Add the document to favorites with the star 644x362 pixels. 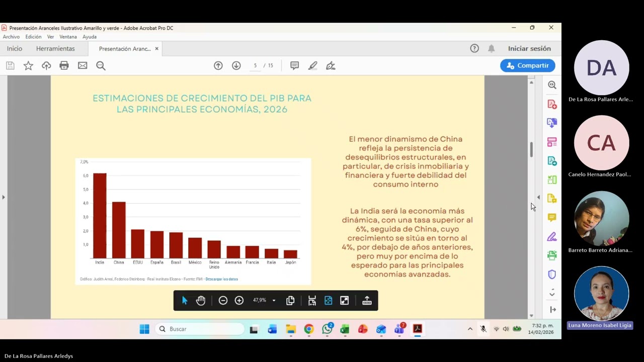coord(28,65)
